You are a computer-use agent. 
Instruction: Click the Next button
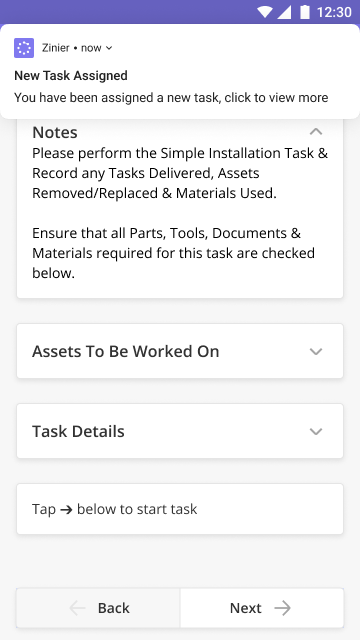[x=262, y=608]
